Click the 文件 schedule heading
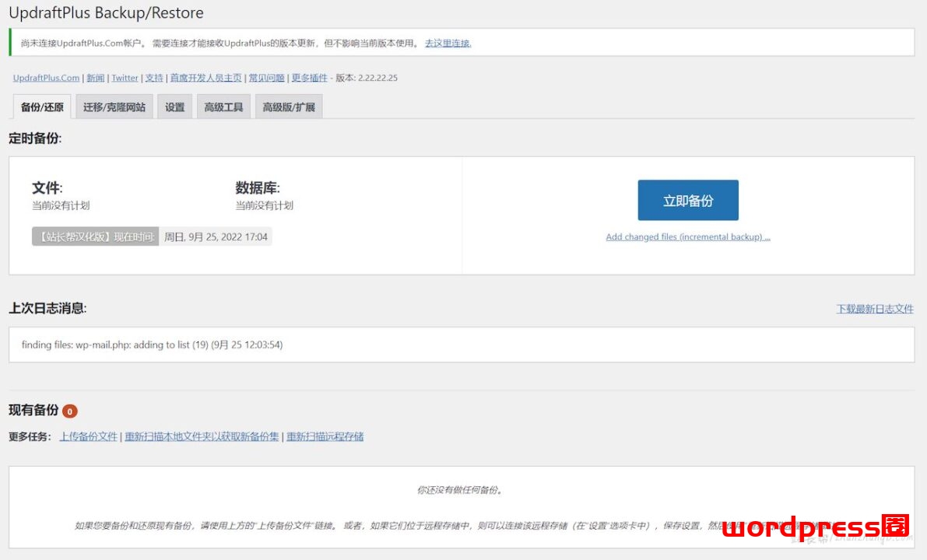927x560 pixels. pos(47,188)
